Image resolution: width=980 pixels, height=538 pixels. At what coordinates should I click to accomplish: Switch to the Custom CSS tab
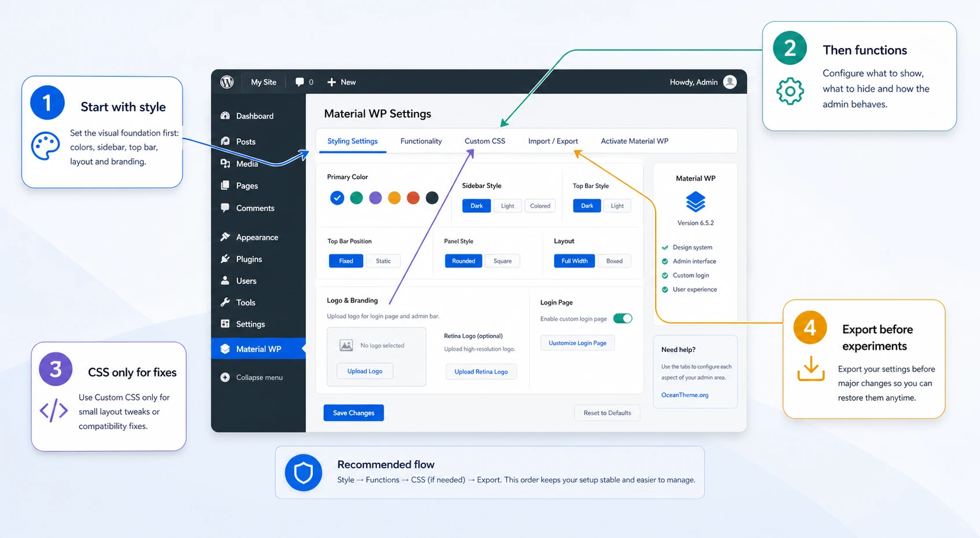(485, 141)
